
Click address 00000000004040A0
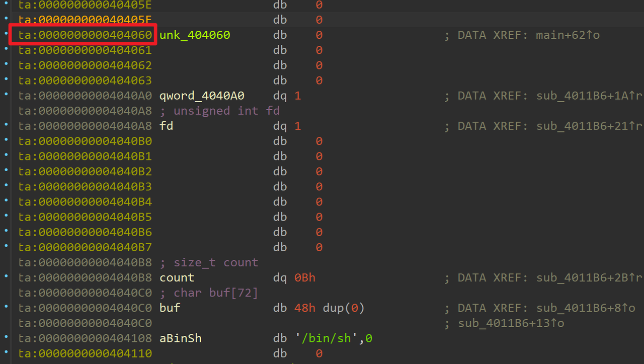[x=86, y=96]
